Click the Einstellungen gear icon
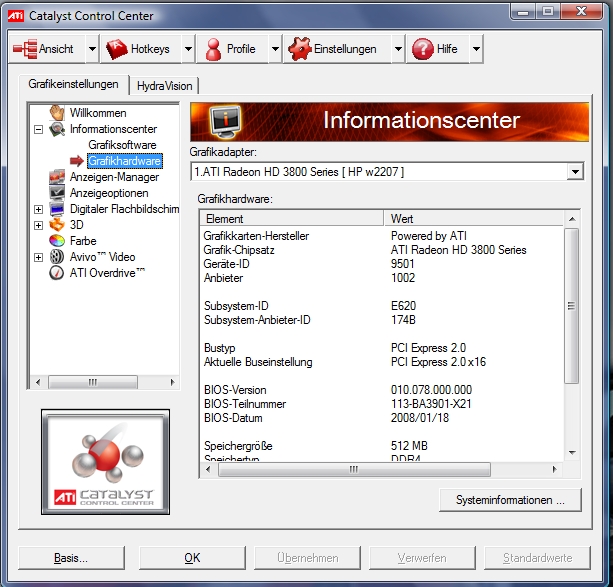Viewport: 613px width, 587px height. point(300,49)
